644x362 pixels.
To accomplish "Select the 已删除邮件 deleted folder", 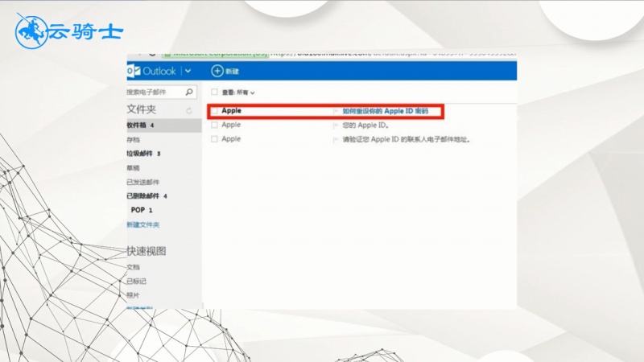I will pos(147,195).
